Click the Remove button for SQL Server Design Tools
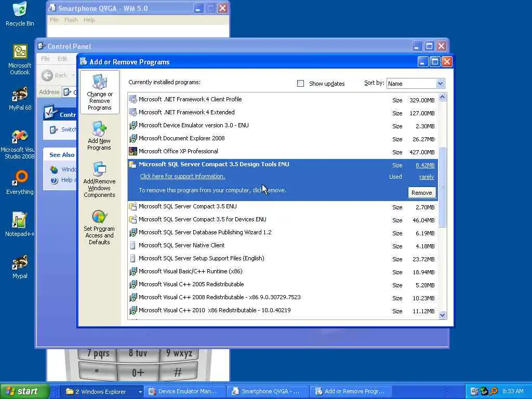Viewport: 532px width, 399px height. (421, 193)
